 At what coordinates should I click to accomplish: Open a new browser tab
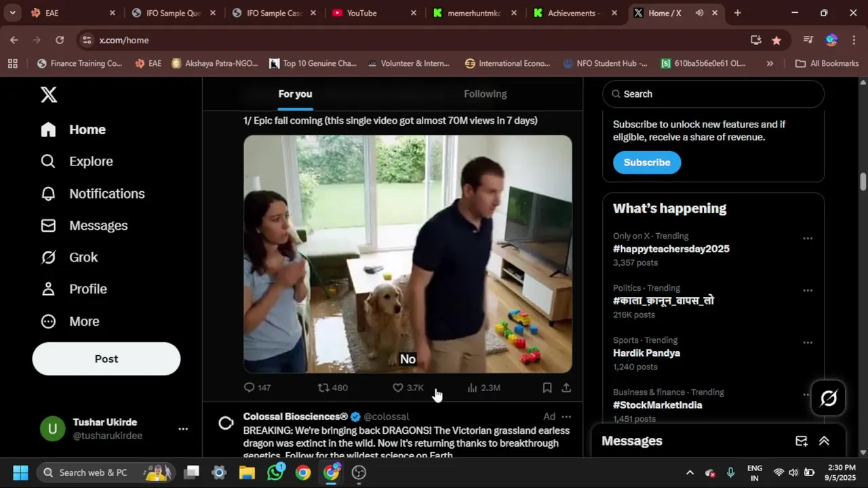pos(737,13)
